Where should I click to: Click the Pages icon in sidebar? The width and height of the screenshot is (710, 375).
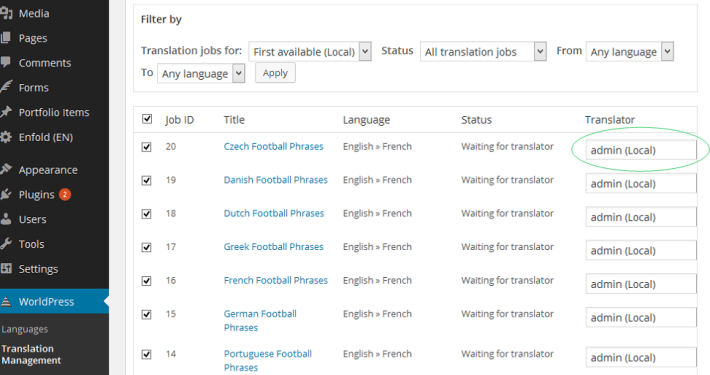click(x=5, y=38)
